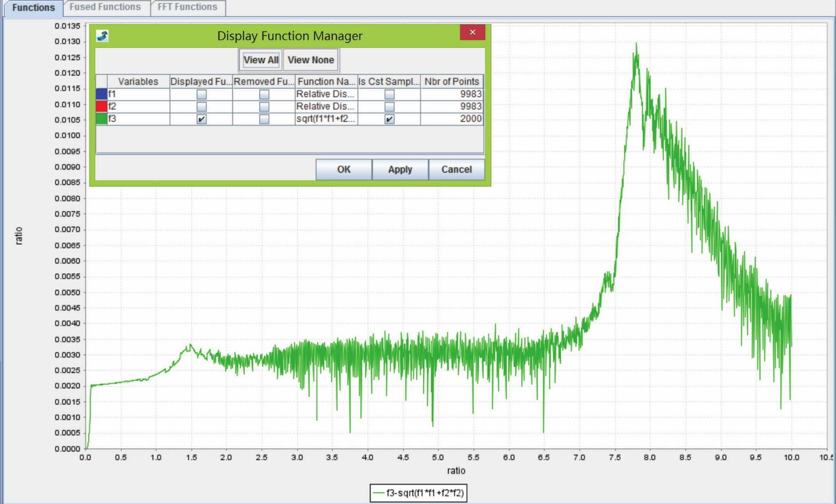
Task: Check the Removed checkbox for f1
Action: pos(264,94)
